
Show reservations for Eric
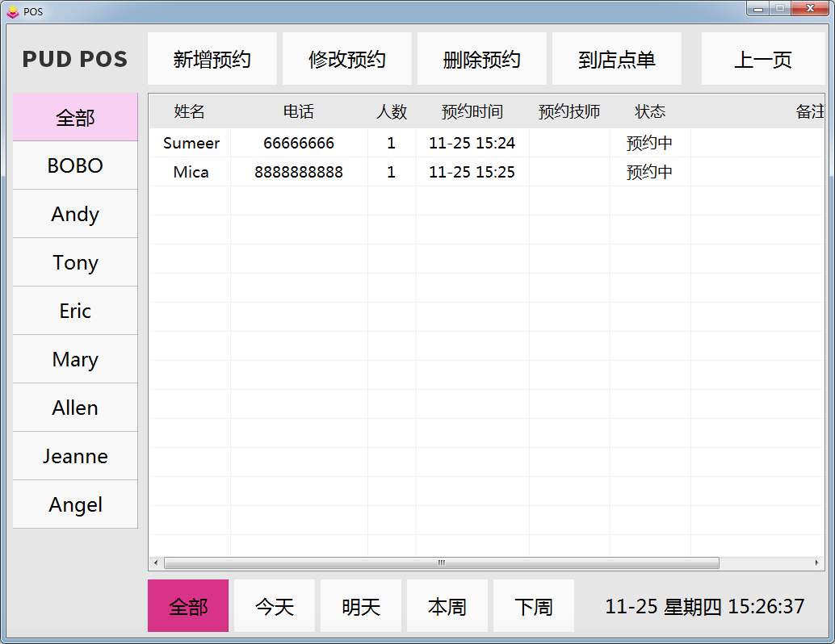pos(75,311)
